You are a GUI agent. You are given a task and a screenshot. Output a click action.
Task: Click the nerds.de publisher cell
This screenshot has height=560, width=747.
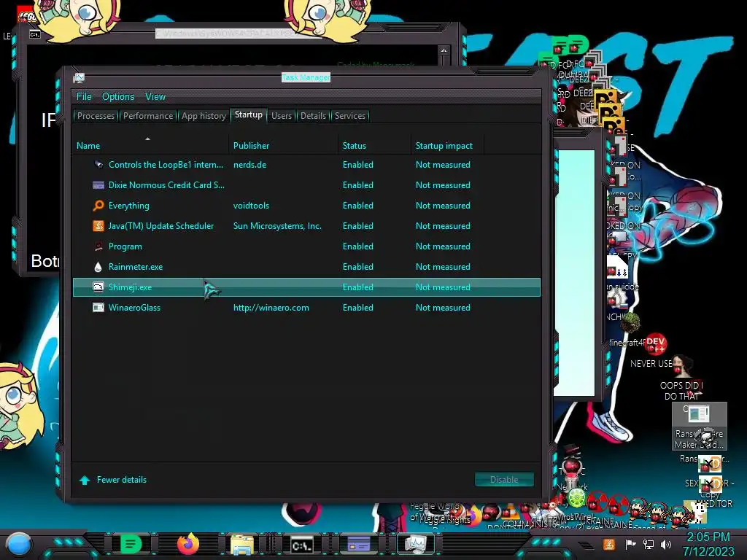pos(249,165)
